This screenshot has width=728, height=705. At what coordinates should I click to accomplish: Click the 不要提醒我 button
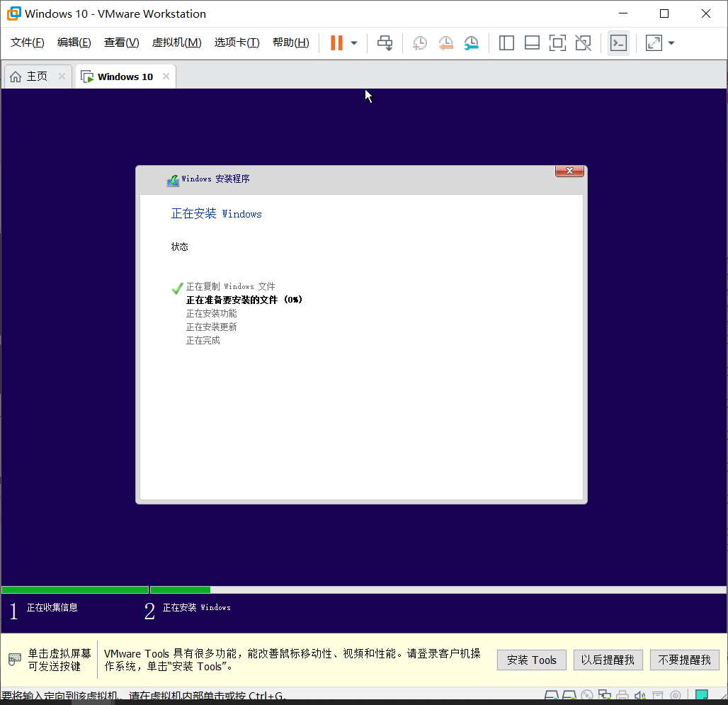pos(685,660)
